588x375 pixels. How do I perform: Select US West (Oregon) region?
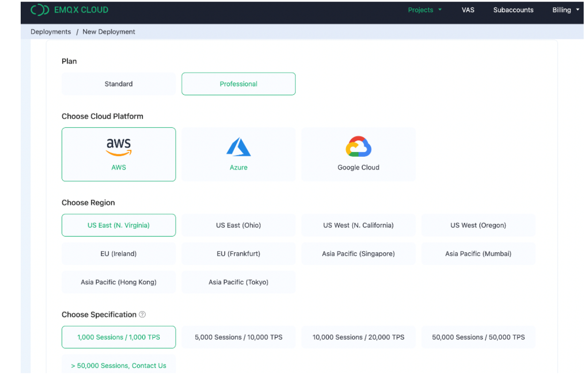[478, 225]
